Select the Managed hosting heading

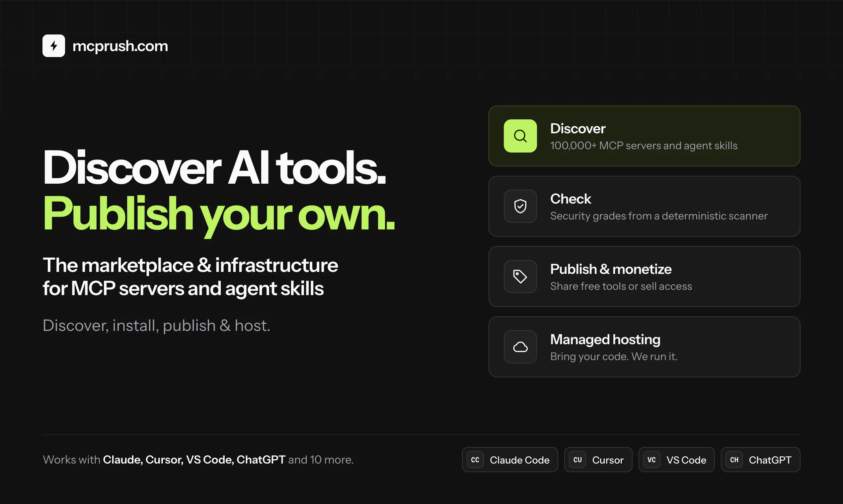coord(605,340)
